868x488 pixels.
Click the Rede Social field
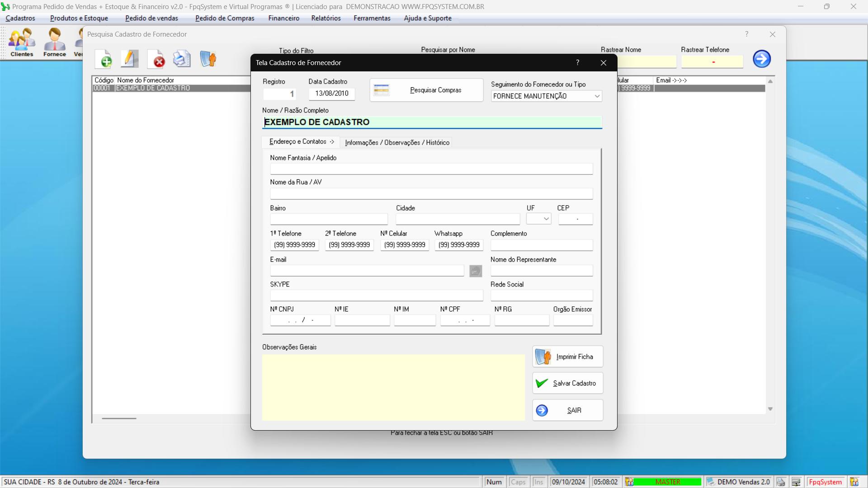[542, 296]
